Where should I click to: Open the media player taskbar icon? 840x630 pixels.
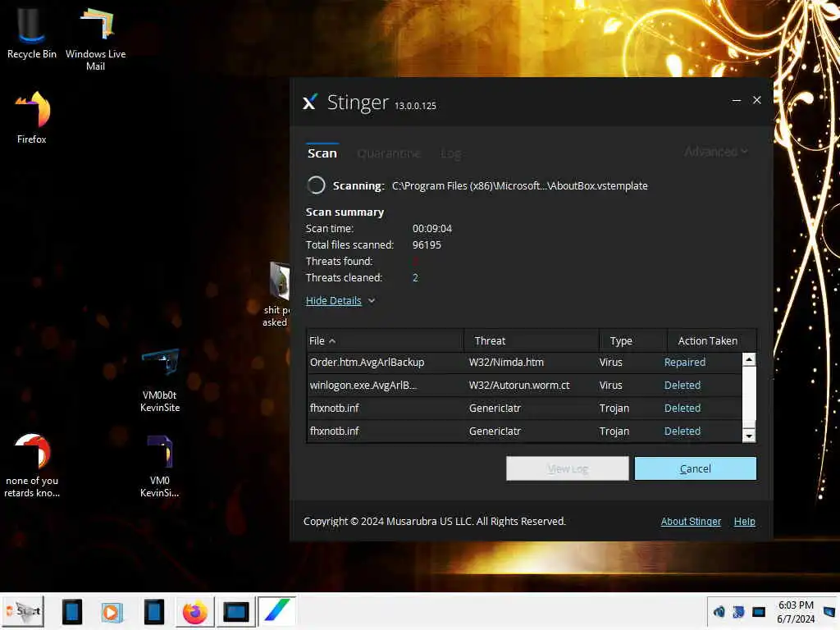coord(112,612)
